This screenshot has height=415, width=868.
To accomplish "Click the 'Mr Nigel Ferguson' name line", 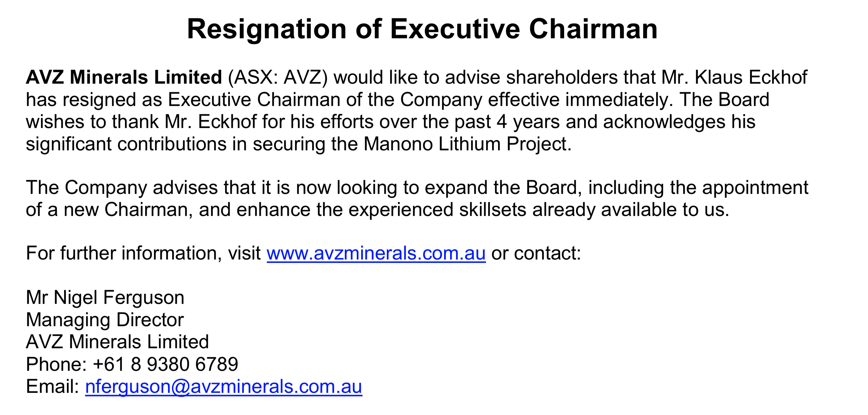I will coord(105,298).
